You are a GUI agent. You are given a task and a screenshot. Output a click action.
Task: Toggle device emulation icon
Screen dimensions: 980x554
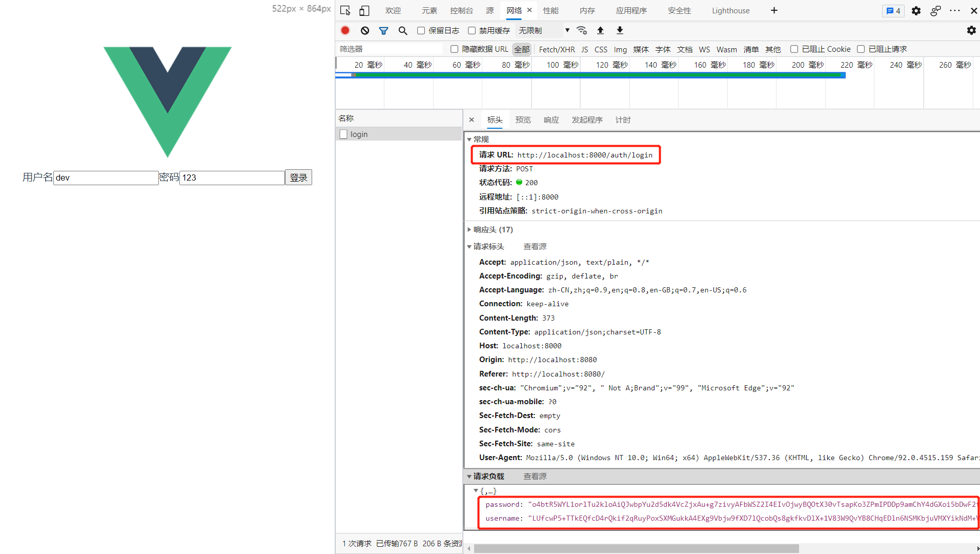[364, 10]
